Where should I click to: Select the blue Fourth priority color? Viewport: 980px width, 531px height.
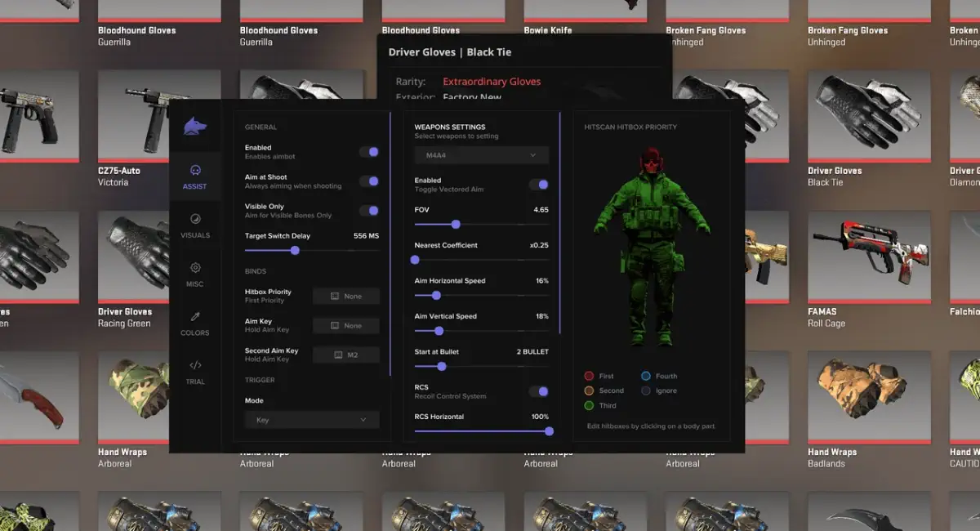tap(646, 376)
